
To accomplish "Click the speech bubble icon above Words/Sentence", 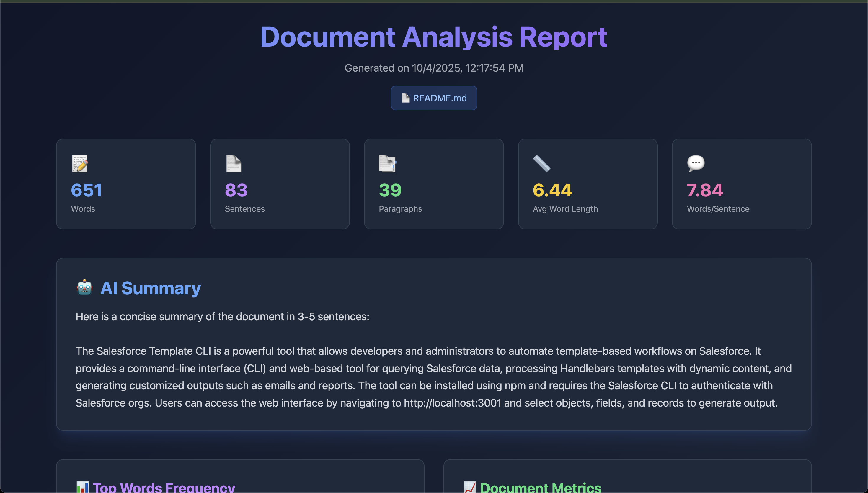I will point(696,163).
